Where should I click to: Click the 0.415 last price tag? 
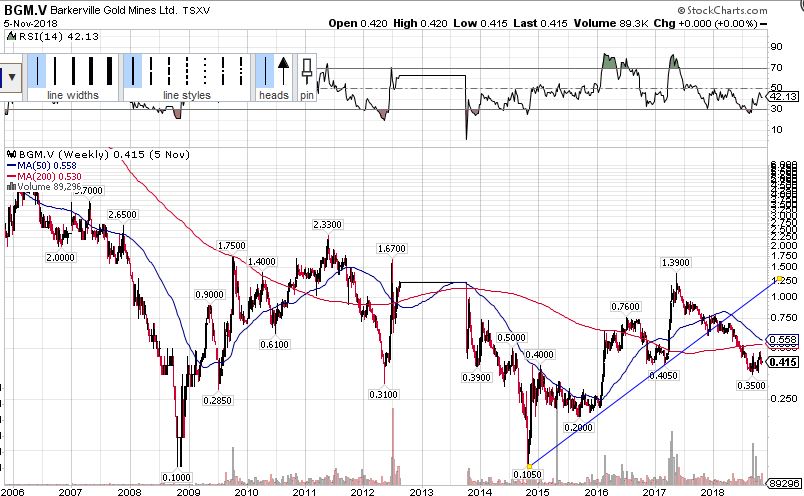783,362
